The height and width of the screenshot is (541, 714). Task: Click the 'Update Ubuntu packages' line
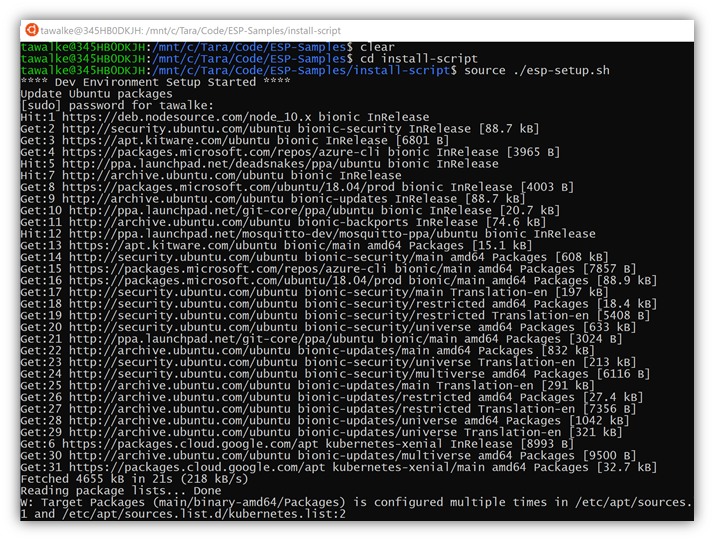97,94
